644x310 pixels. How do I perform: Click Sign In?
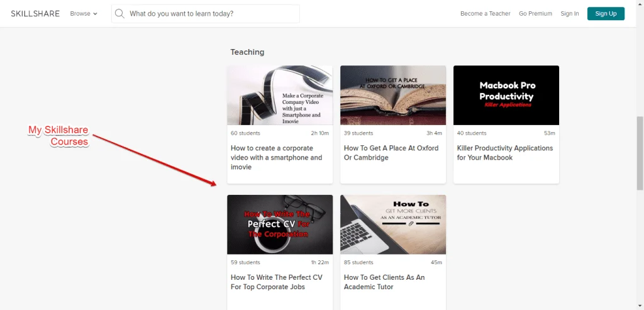point(570,14)
